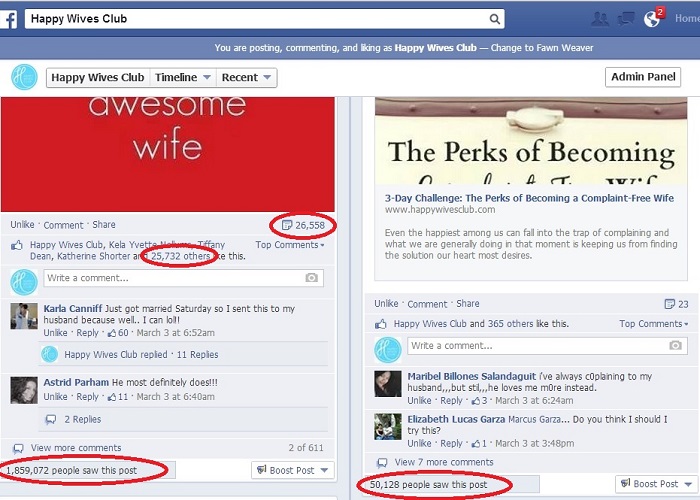700x500 pixels.
Task: Click Karla Canniff's profile thumbnail
Action: 24,316
